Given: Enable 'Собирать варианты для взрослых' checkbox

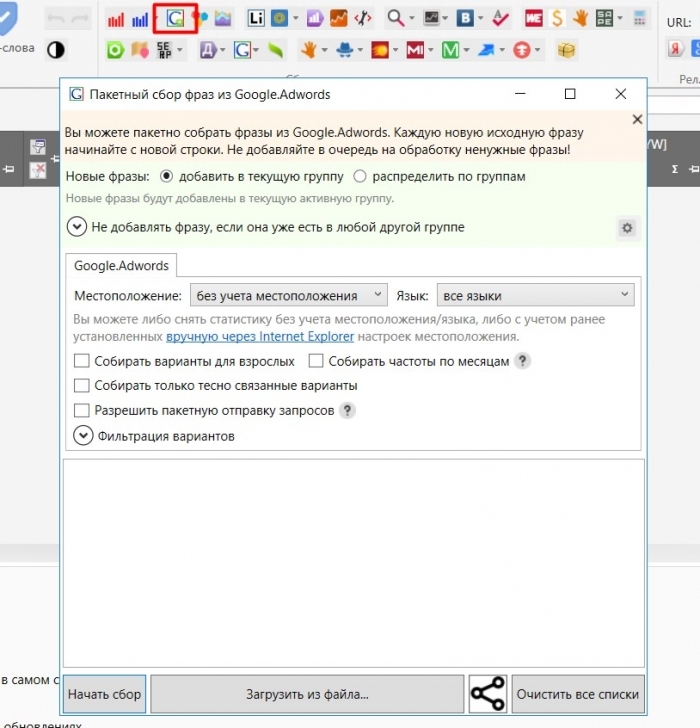Looking at the screenshot, I should (x=82, y=361).
